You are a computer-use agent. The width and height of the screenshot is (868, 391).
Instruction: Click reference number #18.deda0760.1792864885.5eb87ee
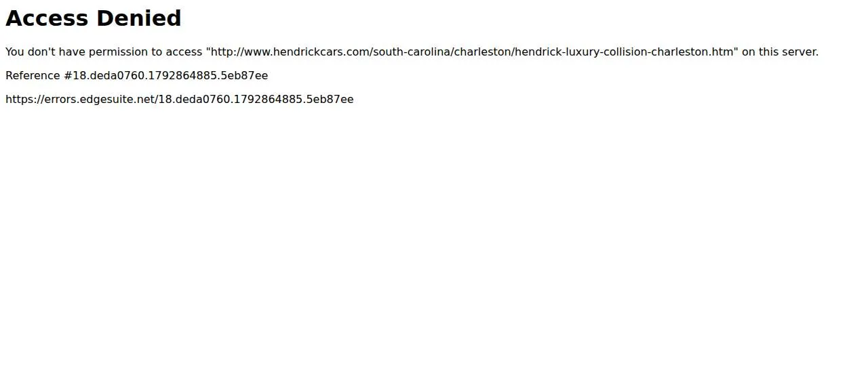165,75
